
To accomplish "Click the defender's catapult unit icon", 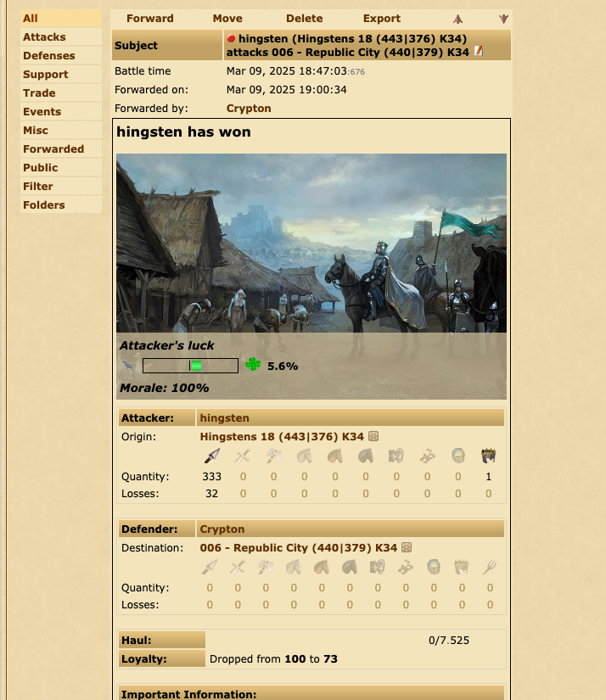I will (406, 568).
